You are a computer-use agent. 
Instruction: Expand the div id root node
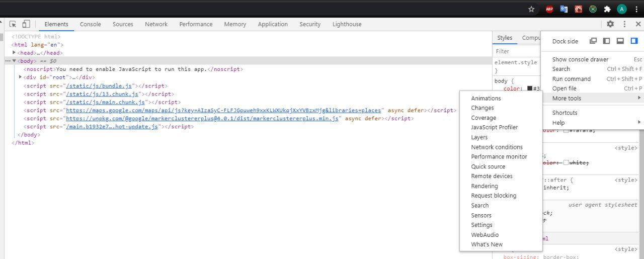20,77
